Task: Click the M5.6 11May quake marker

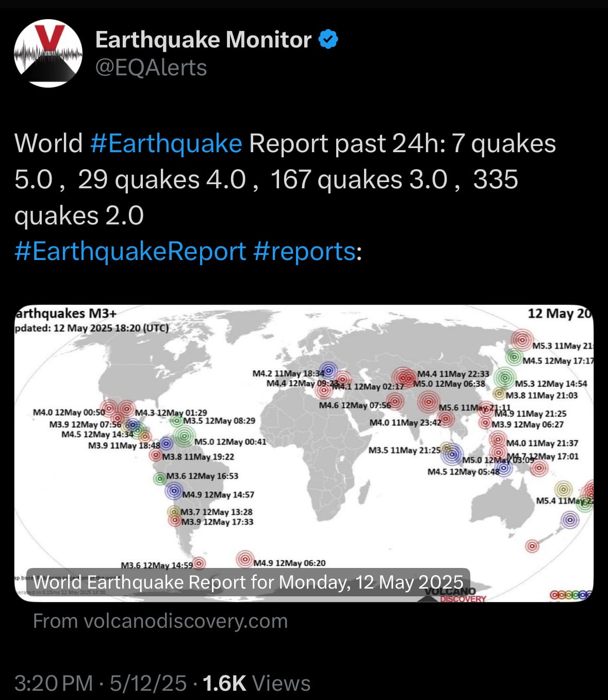Action: 428,402
